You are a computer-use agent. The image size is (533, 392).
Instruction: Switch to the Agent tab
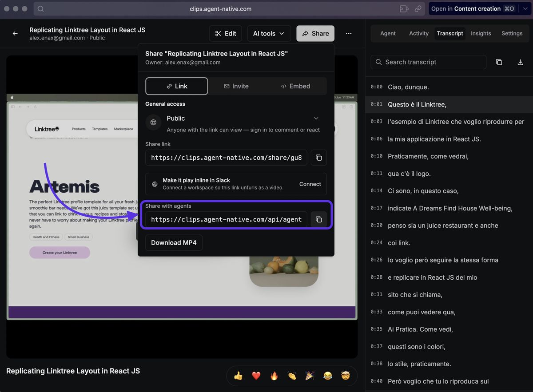click(388, 33)
